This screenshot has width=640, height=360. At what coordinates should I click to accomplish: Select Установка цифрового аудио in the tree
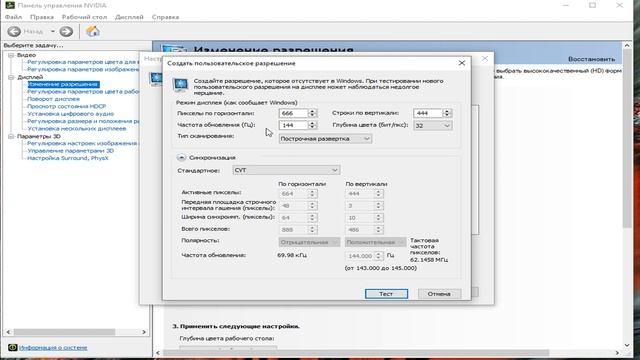coord(70,113)
